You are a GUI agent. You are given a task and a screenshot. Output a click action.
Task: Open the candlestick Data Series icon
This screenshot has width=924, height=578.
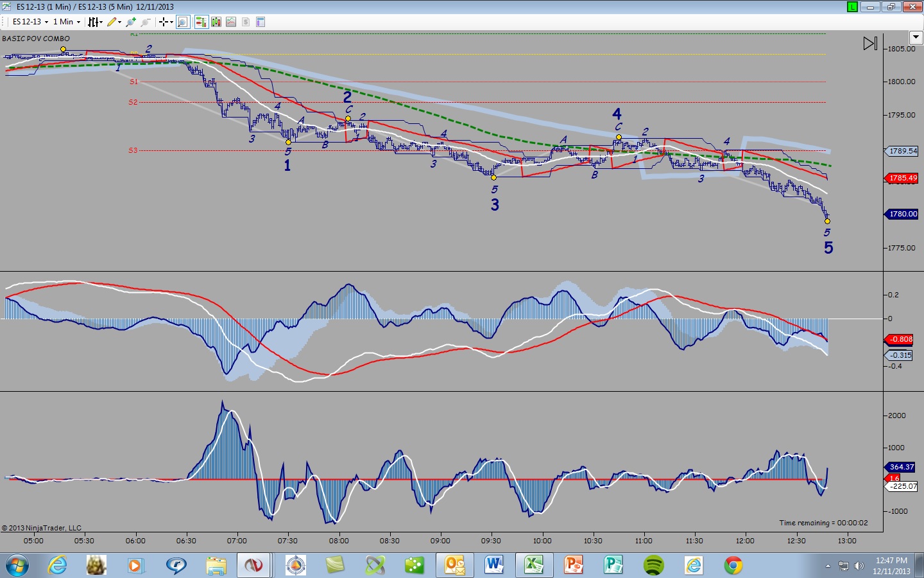216,22
